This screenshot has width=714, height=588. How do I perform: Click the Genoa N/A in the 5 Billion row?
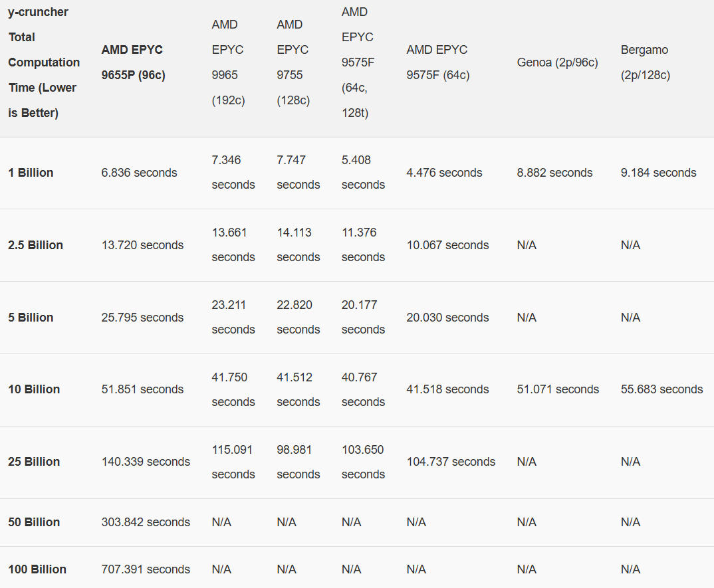pyautogui.click(x=527, y=318)
